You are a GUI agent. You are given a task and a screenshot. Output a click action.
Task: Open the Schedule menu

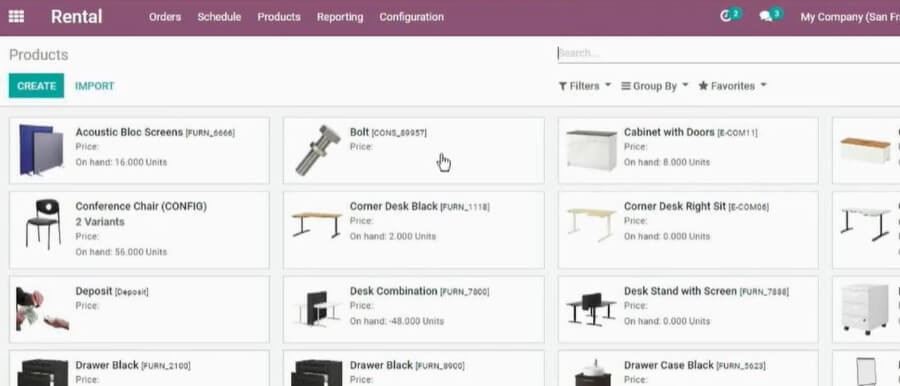(x=219, y=17)
